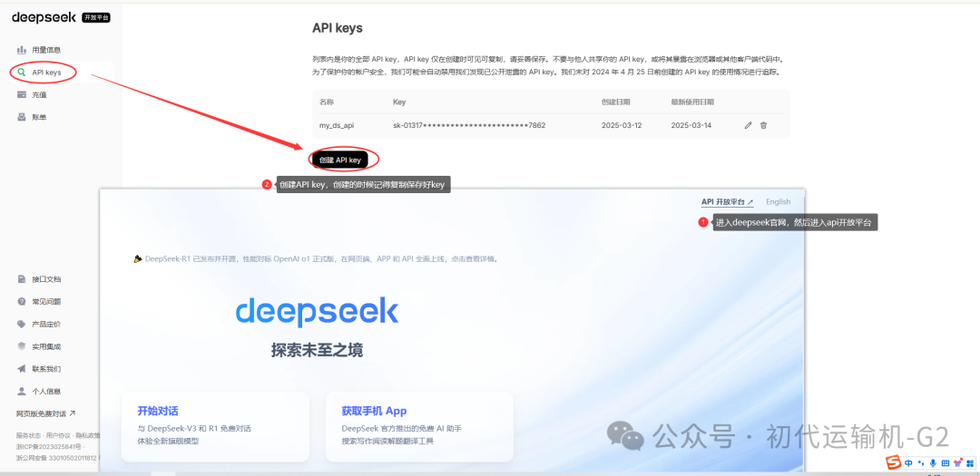Click the last-used date 2025-03-14
980x476 pixels.
[x=691, y=125]
